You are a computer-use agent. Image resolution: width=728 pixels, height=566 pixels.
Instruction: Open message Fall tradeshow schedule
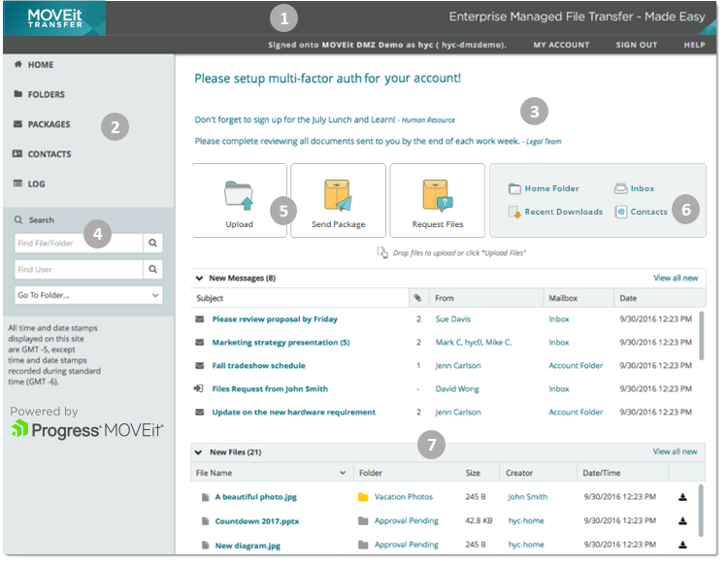tap(258, 366)
